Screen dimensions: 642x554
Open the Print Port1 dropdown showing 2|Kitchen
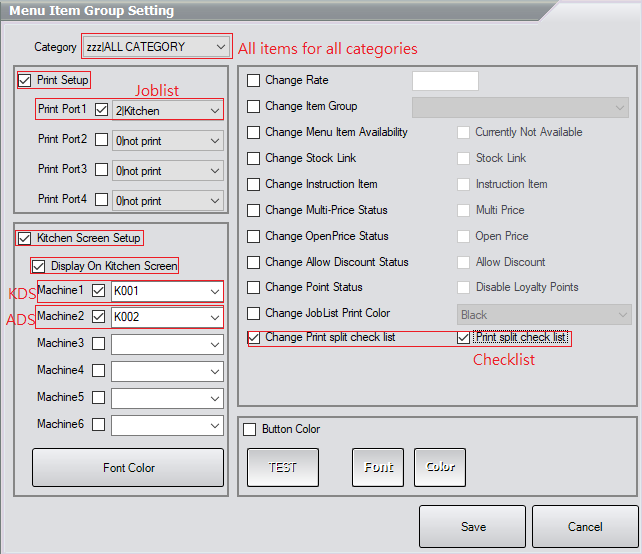[167, 111]
